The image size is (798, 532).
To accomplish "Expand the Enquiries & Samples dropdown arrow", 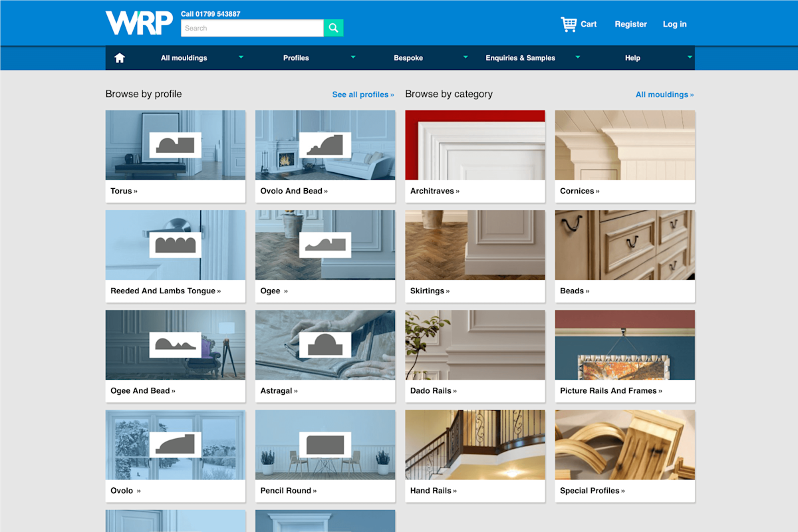I will (x=578, y=57).
